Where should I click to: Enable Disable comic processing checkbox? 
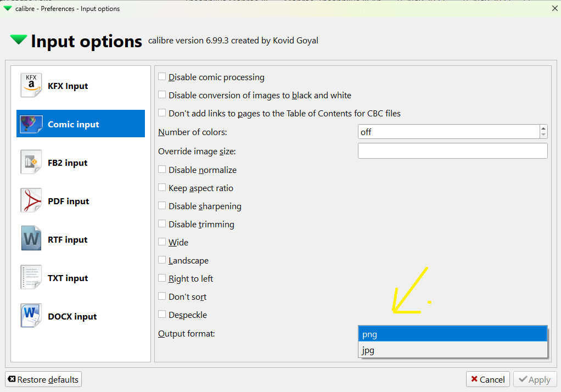(x=162, y=77)
